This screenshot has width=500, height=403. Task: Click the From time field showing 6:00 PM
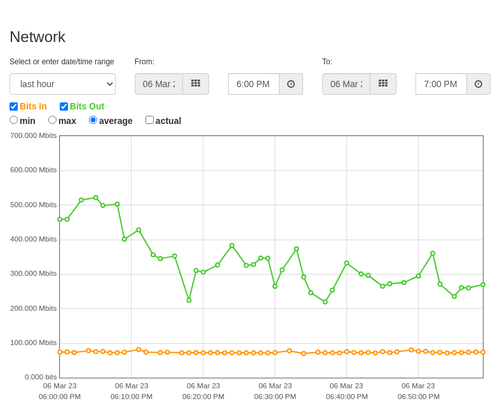tap(254, 84)
